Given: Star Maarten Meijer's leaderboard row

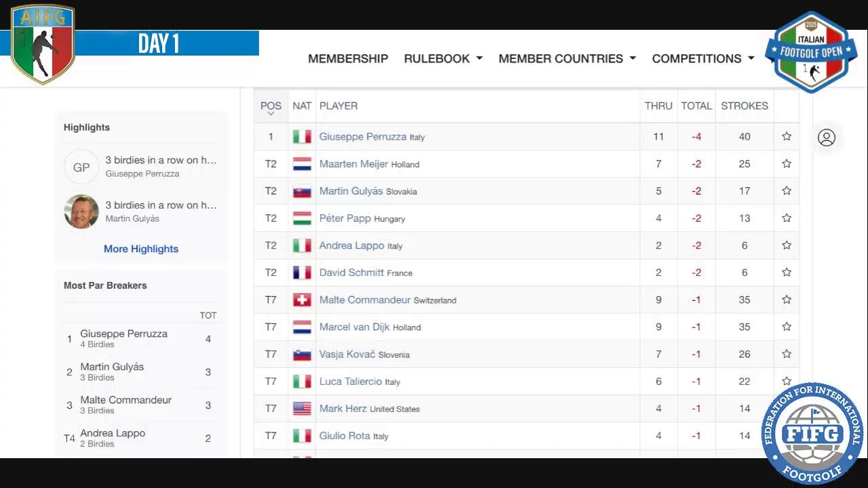Looking at the screenshot, I should [x=787, y=163].
